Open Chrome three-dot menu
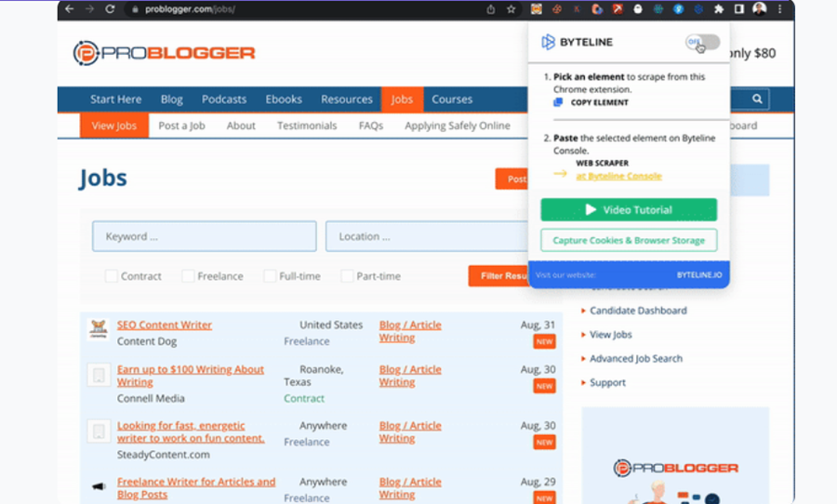Screen dimensions: 837x504 coord(780,9)
